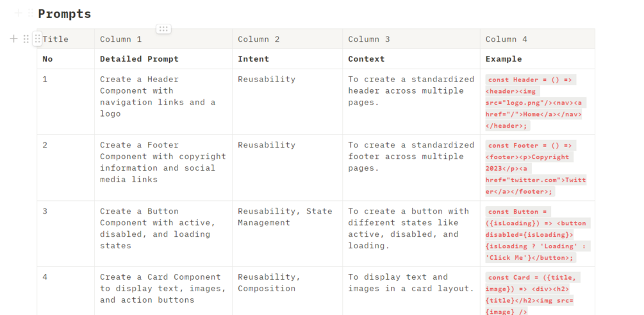Click the faint plus icon beside Prompts heading
644x315 pixels.
pyautogui.click(x=18, y=13)
